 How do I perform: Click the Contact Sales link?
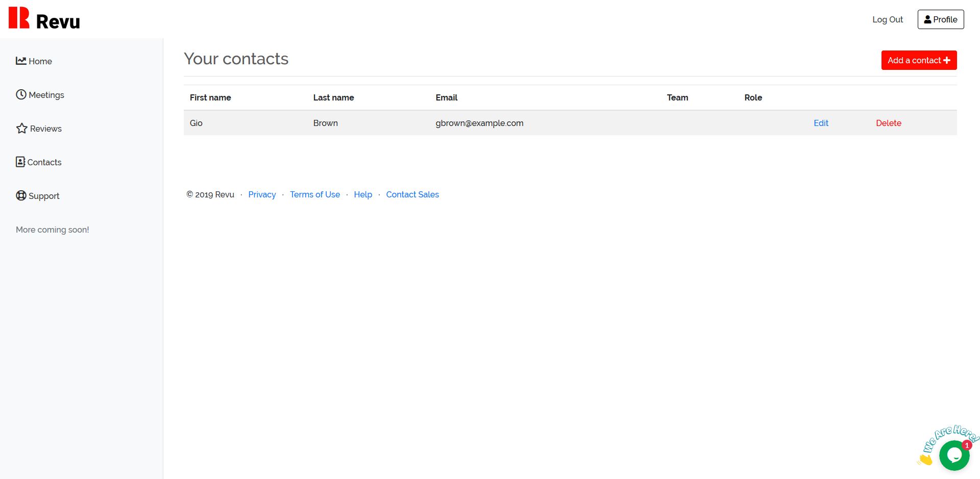coord(412,194)
